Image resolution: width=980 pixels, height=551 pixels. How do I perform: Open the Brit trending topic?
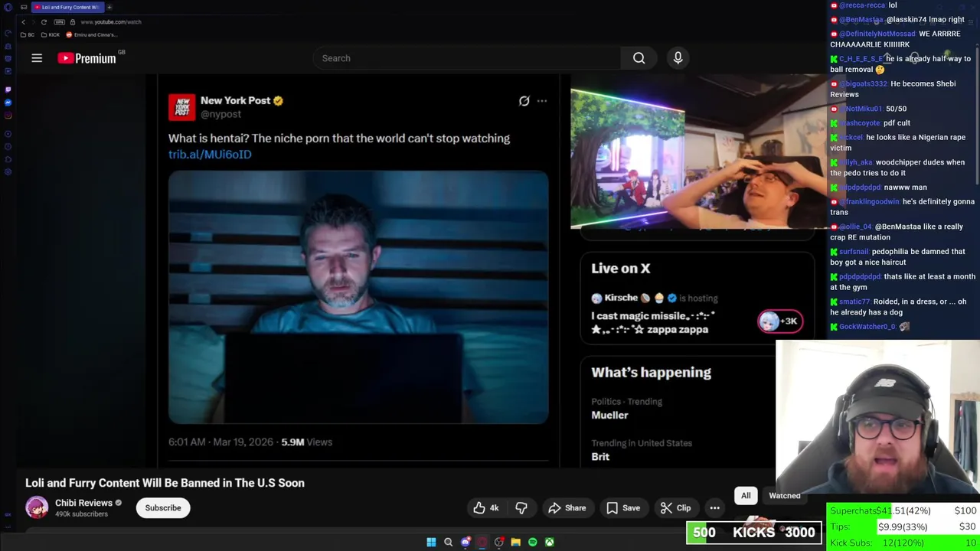point(600,456)
